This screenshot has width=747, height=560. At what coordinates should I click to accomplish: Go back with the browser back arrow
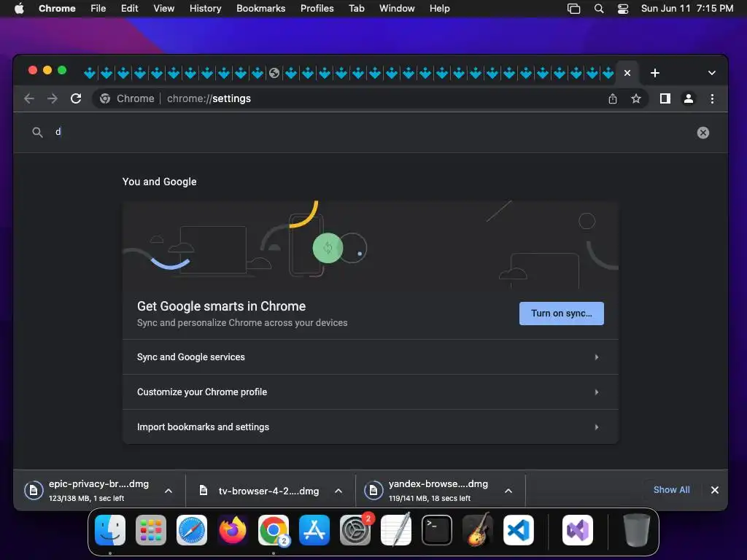(x=29, y=98)
